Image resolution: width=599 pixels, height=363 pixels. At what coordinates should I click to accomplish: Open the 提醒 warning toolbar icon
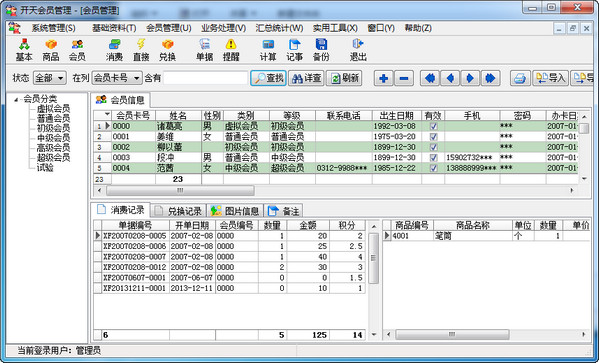[231, 50]
